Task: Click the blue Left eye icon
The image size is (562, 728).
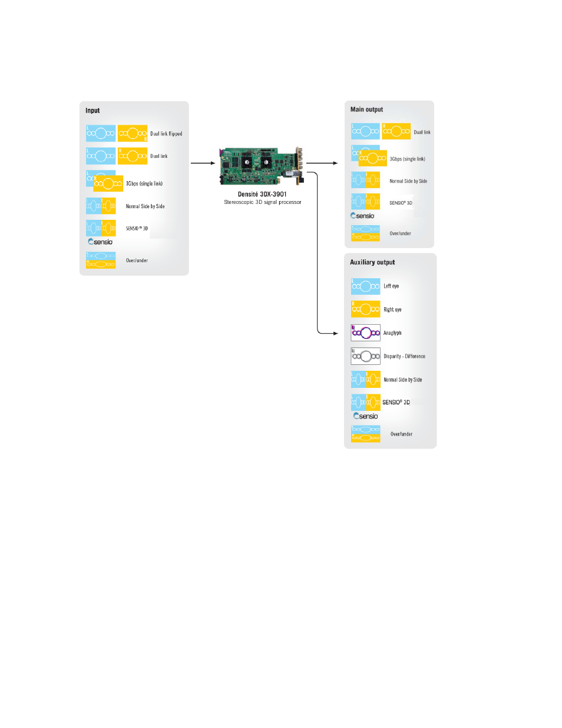Action: [366, 286]
